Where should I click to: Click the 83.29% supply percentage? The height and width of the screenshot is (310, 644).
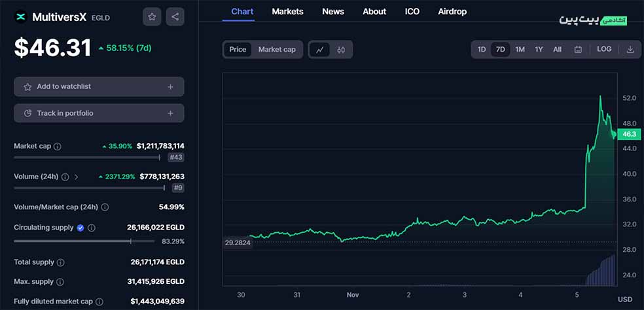[173, 241]
